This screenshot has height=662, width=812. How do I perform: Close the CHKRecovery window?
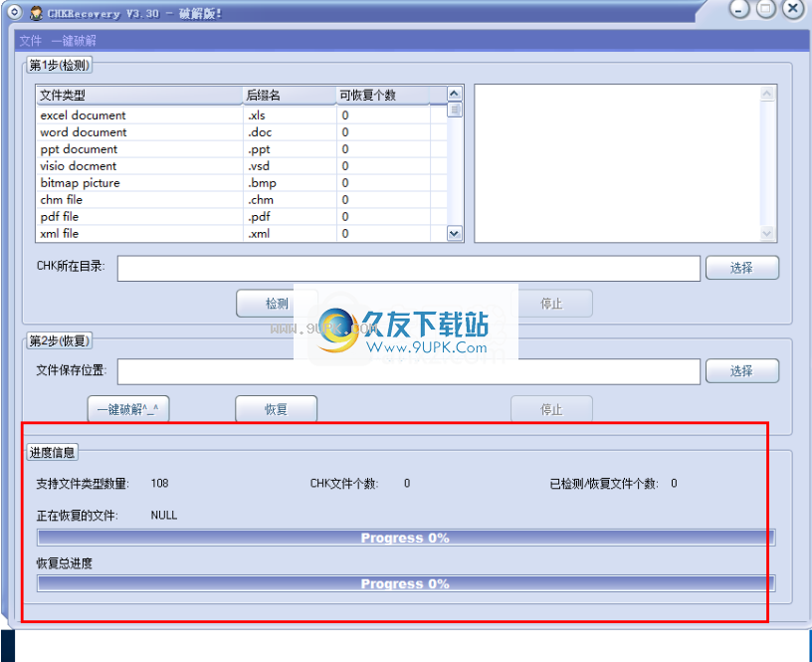pyautogui.click(x=793, y=8)
